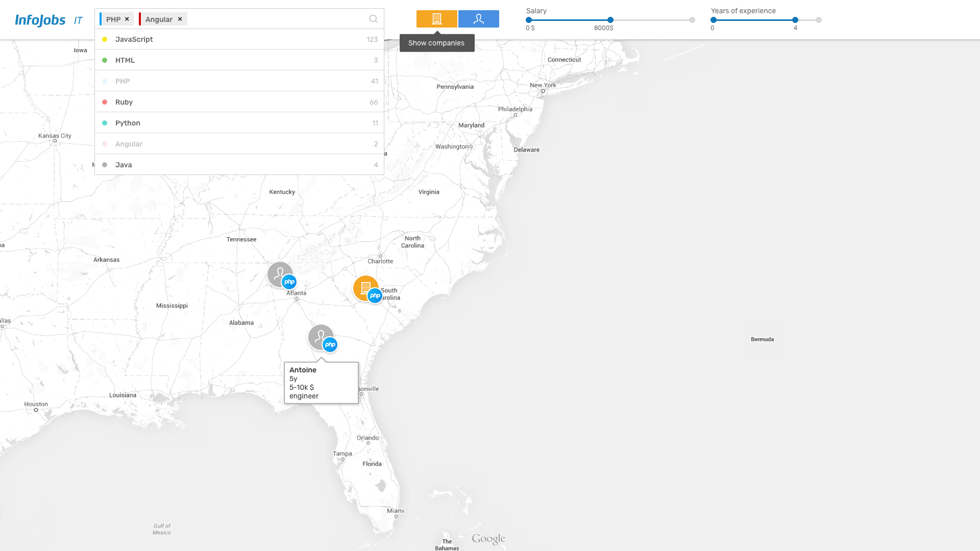The width and height of the screenshot is (980, 551).
Task: Click the Antoine info popup
Action: (x=321, y=383)
